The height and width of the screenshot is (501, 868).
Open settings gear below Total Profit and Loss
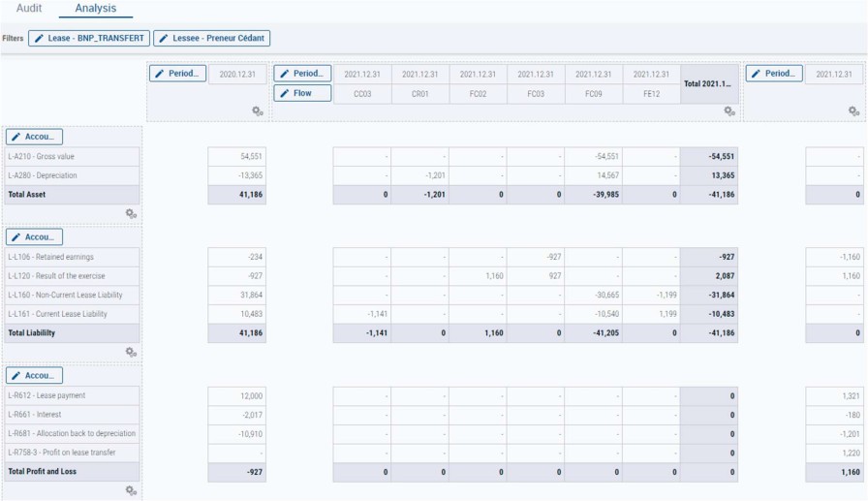131,490
